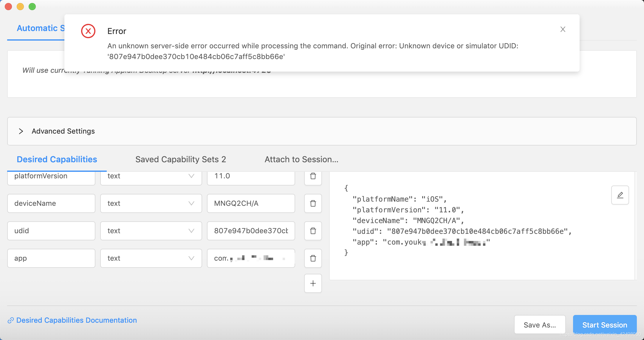Click the red error status icon

[x=88, y=31]
